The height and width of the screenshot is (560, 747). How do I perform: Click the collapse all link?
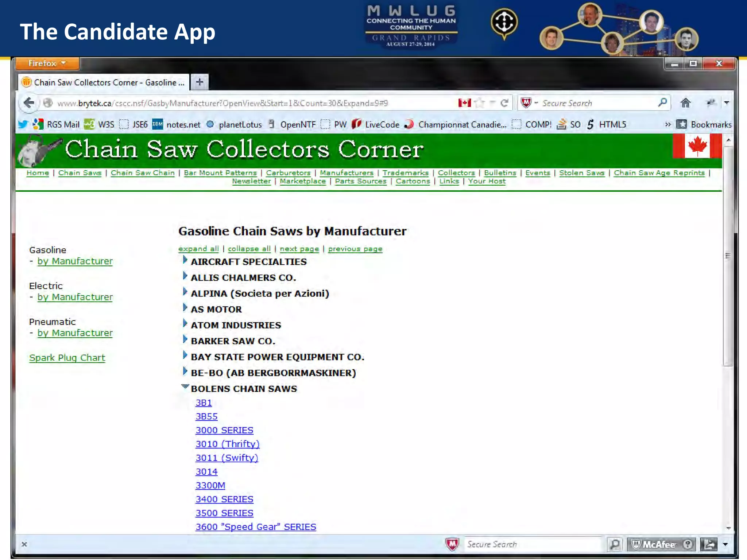[249, 249]
